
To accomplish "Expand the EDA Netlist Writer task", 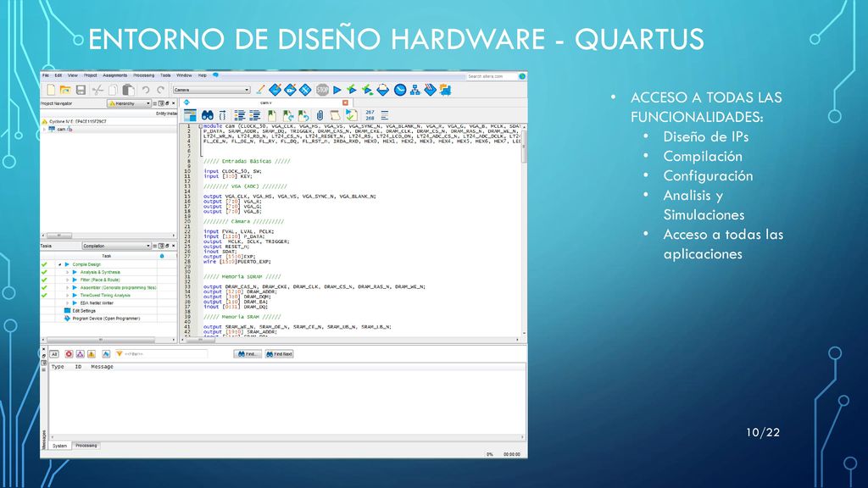I will point(68,303).
